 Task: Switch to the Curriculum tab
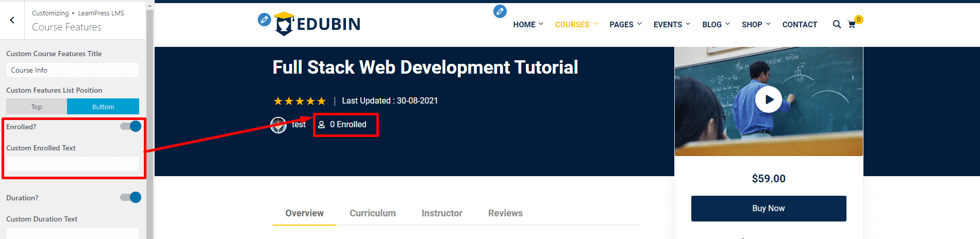[372, 213]
